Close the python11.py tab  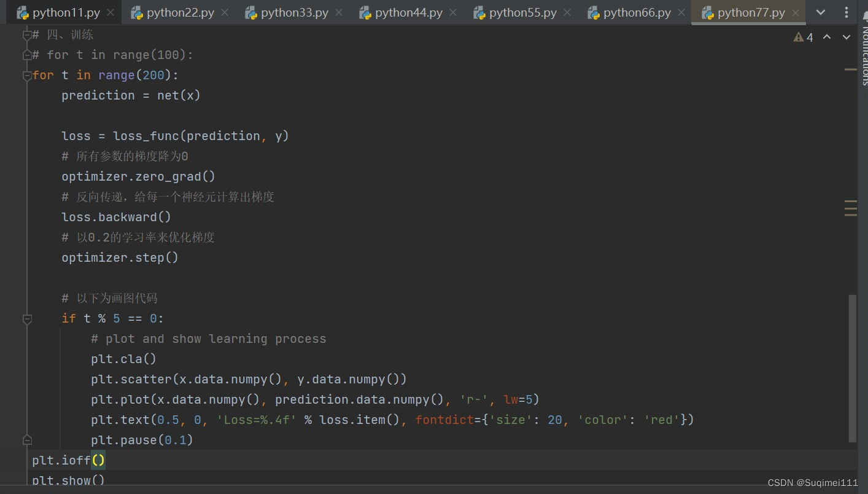(110, 13)
